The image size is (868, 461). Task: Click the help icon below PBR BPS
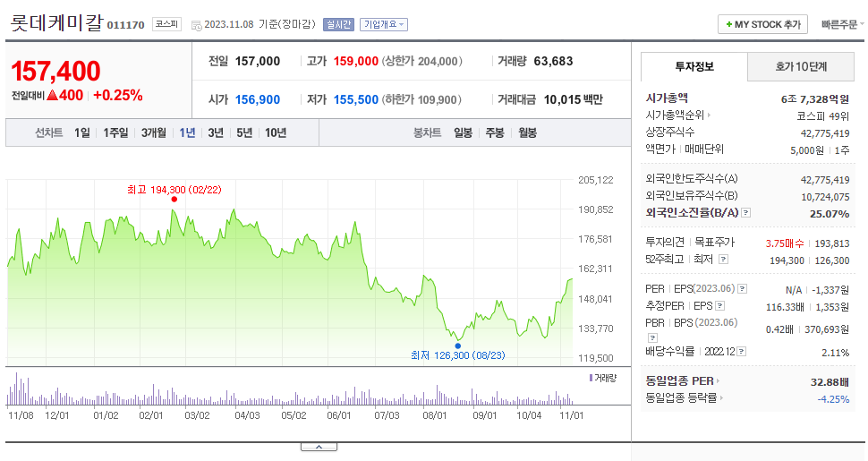652,337
